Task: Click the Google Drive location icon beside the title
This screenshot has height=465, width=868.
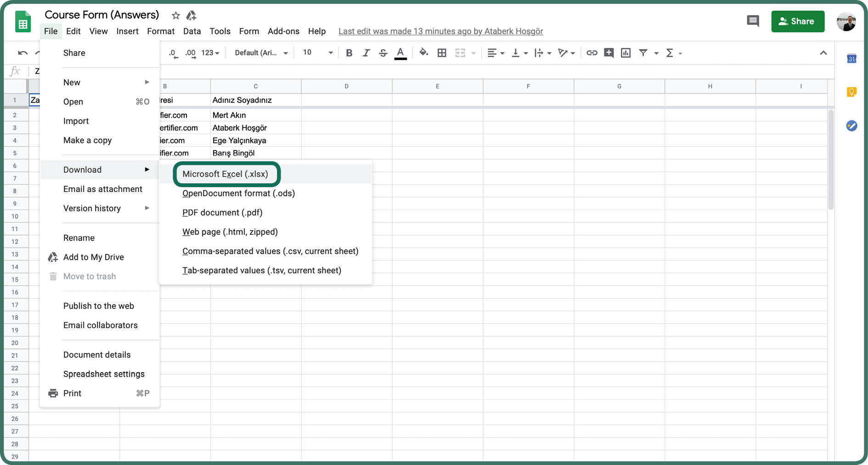Action: [191, 16]
